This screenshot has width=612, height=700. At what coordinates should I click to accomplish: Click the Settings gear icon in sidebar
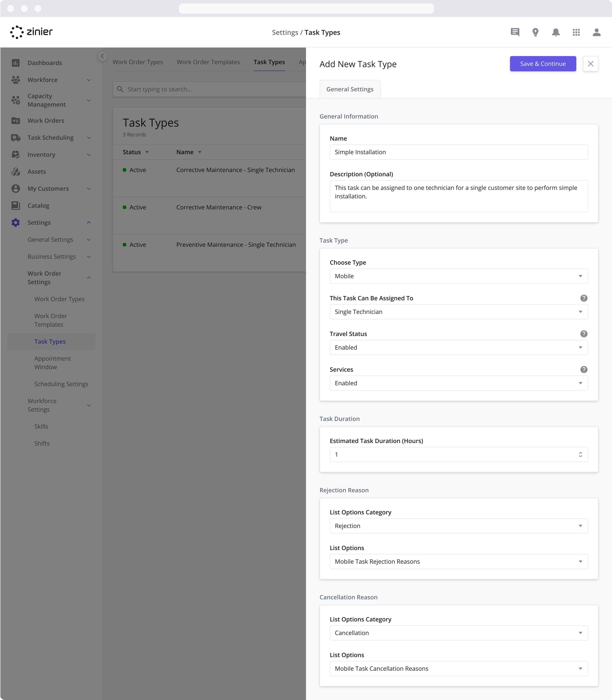[x=15, y=223]
